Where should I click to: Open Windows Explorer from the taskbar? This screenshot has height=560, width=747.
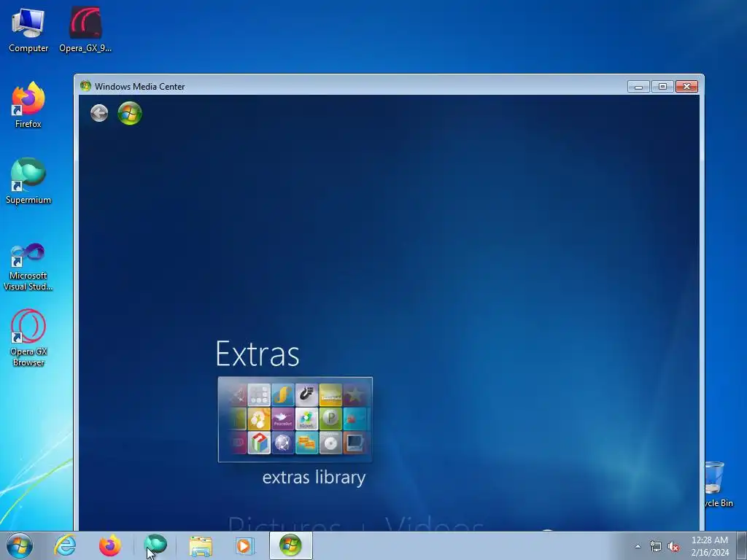201,545
